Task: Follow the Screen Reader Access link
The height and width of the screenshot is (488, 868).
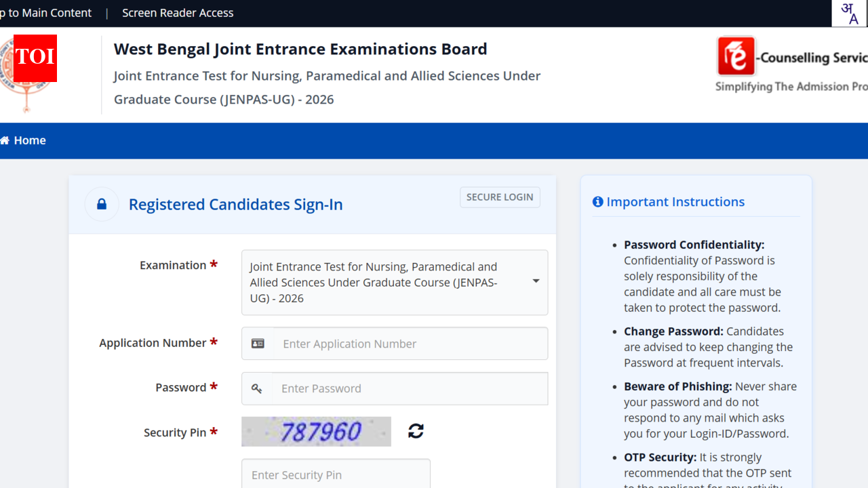Action: click(178, 13)
